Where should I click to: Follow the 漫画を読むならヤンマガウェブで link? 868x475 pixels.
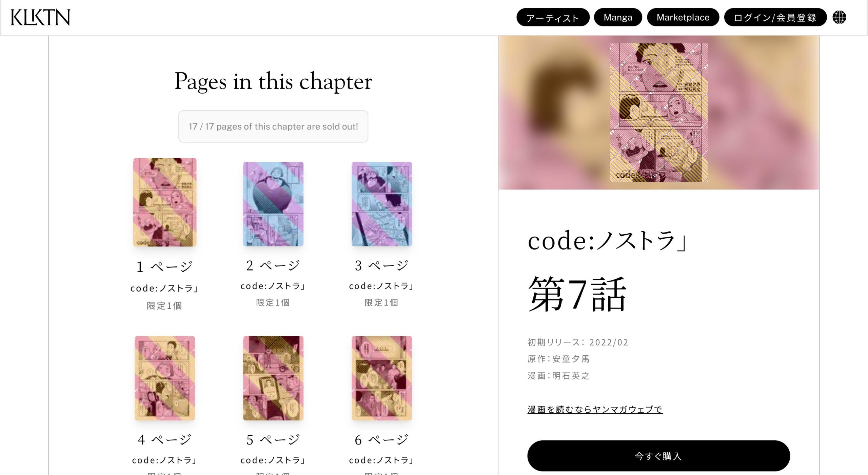tap(595, 409)
